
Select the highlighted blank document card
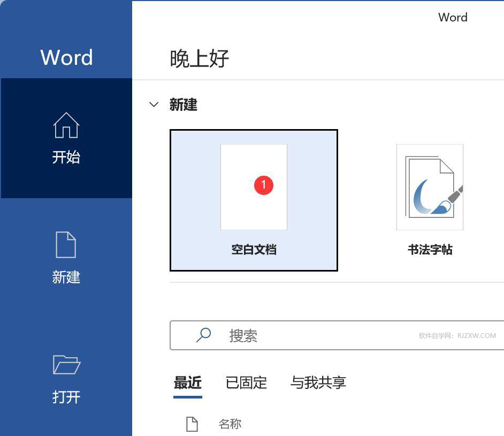coord(253,199)
